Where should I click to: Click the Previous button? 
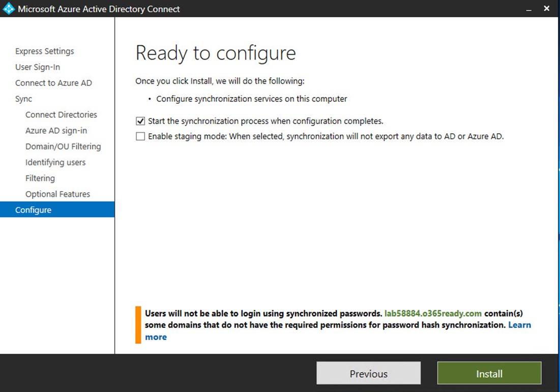(x=369, y=373)
